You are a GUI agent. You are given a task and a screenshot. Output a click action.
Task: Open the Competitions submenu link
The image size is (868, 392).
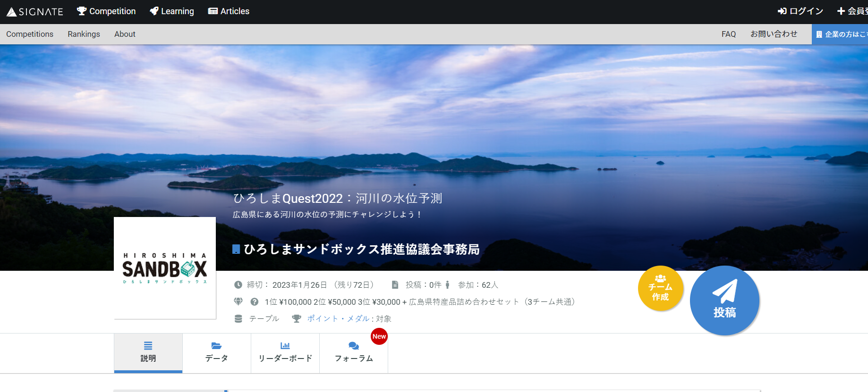(x=30, y=34)
